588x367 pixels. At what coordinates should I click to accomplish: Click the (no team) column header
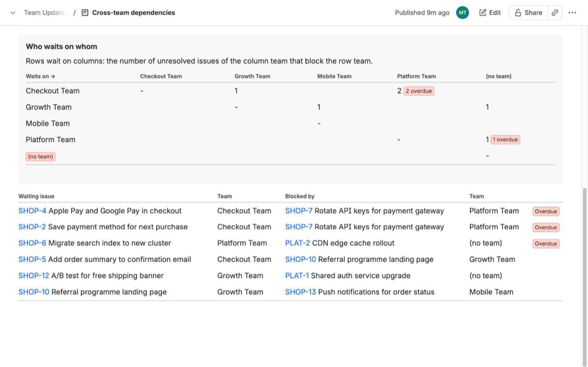click(x=499, y=76)
